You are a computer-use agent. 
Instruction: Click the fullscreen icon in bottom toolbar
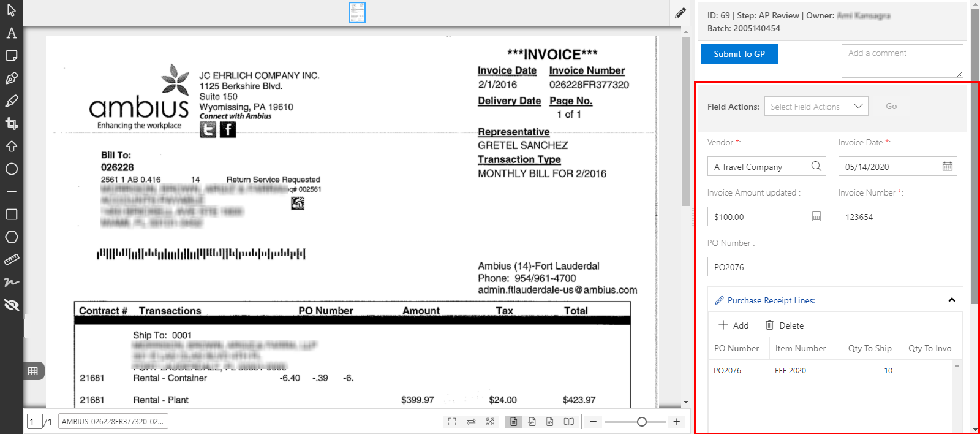pyautogui.click(x=452, y=422)
